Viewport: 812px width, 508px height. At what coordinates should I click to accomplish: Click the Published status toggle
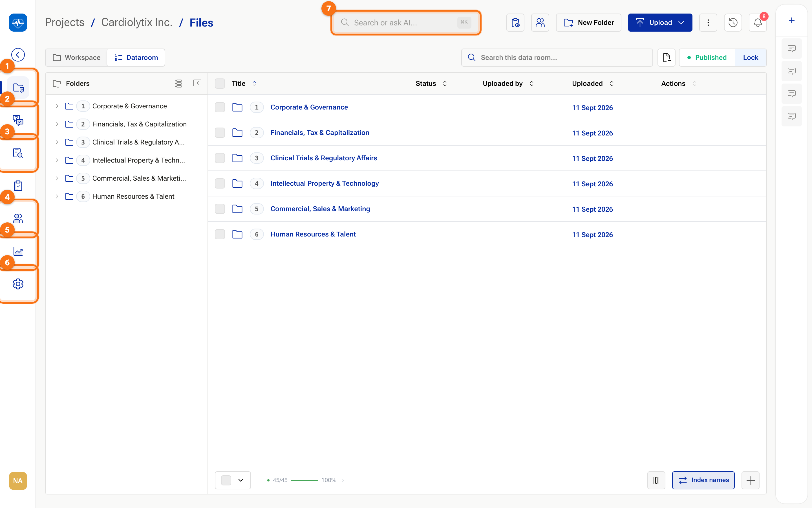point(707,58)
